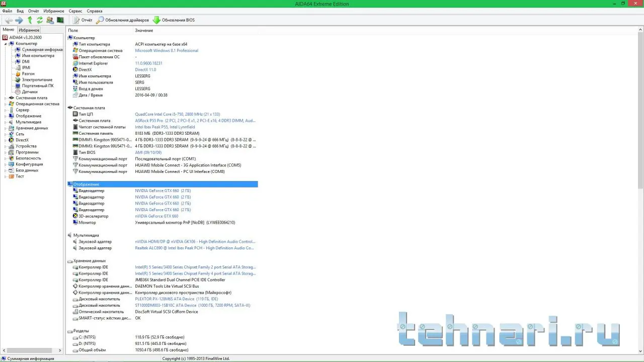Open the Портативный ПК laptop icon
Viewport: 644px width, 362px height.
tap(18, 86)
